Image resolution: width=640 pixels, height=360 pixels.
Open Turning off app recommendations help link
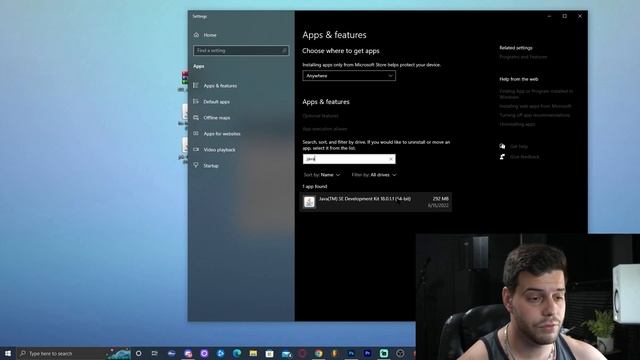pos(535,115)
